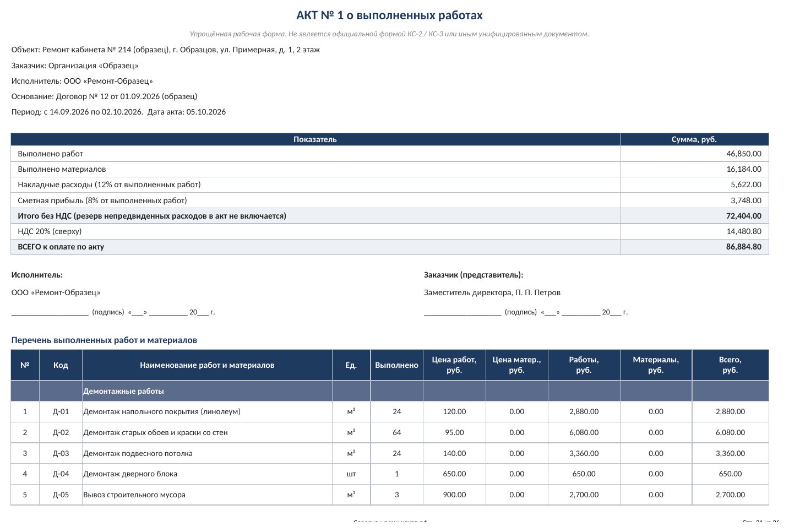The width and height of the screenshot is (789, 532).
Task: Select the 'Выполнено работ' row label
Action: coord(50,154)
